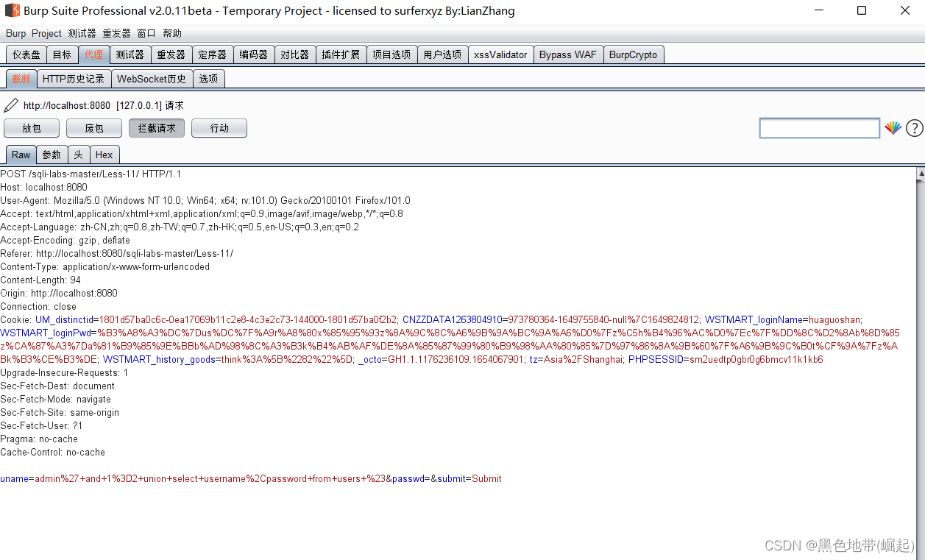Click the submit=Submit body parameter
This screenshot has width=925, height=560.
tap(469, 479)
